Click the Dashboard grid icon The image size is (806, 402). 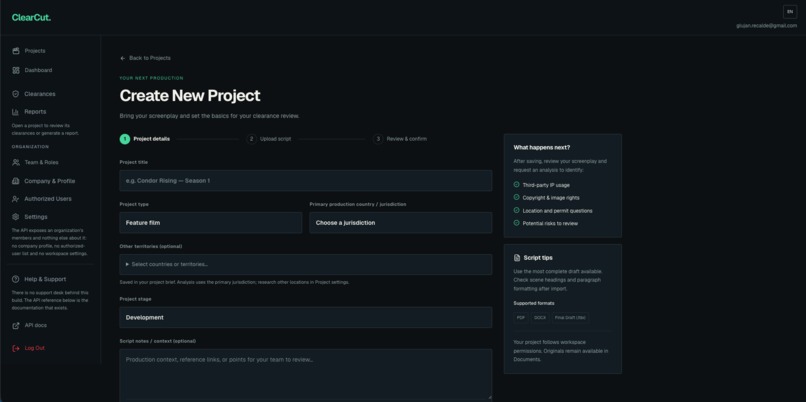click(16, 70)
